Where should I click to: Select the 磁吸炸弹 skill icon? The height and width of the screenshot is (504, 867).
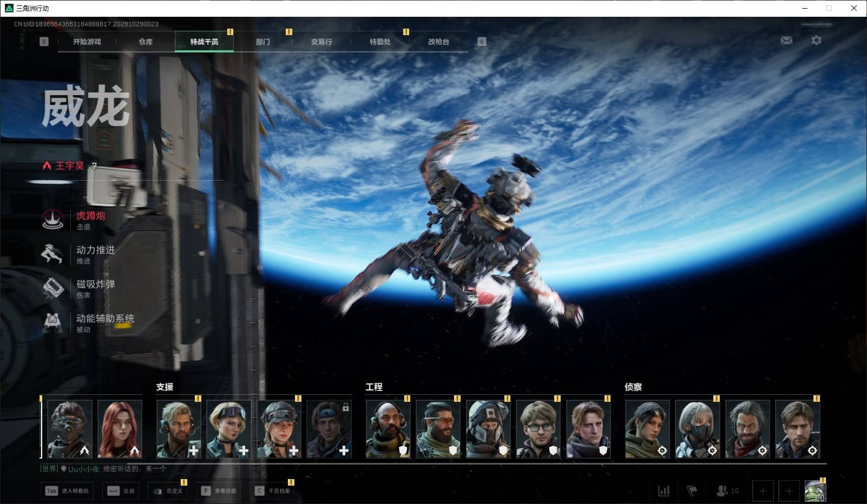pyautogui.click(x=53, y=288)
